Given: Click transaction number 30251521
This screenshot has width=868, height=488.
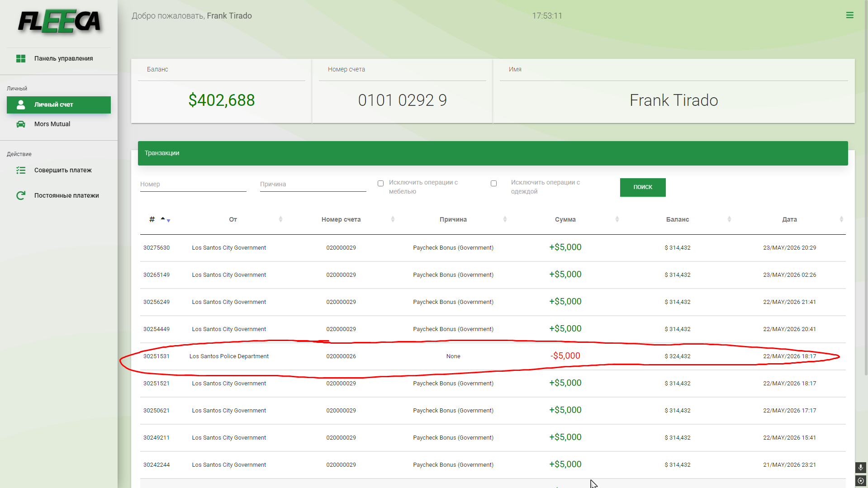Looking at the screenshot, I should [x=157, y=384].
